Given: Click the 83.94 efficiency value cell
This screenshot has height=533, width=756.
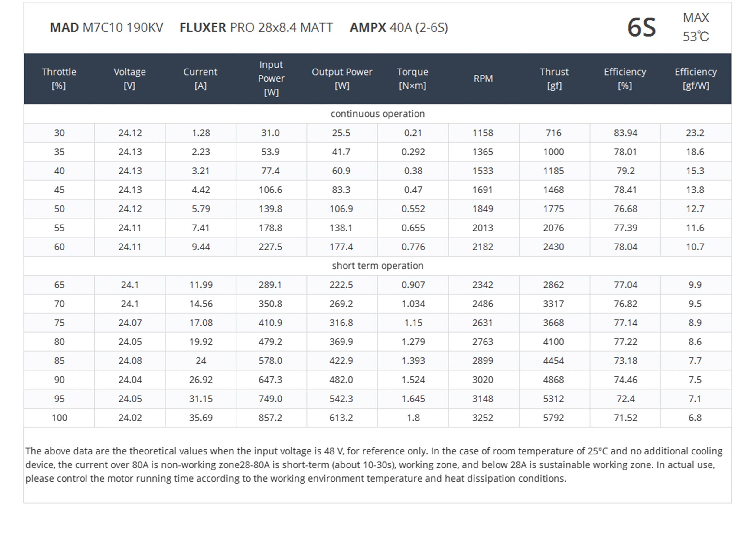Looking at the screenshot, I should tap(625, 133).
